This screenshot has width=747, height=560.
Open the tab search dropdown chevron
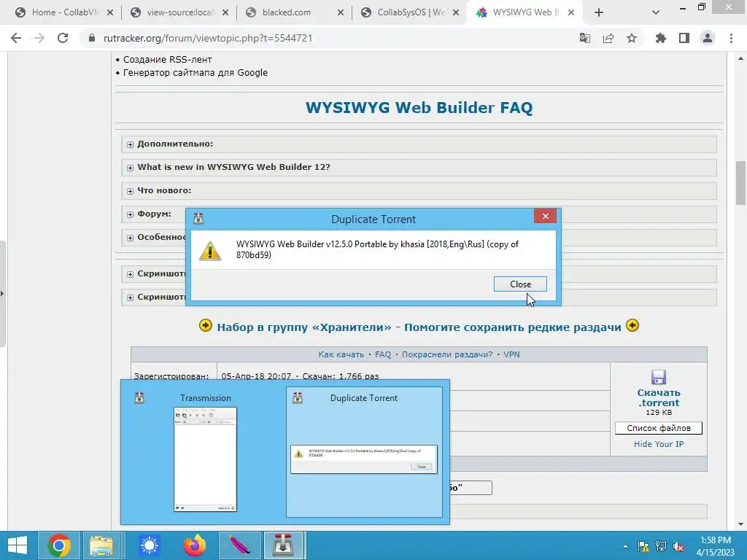point(656,13)
